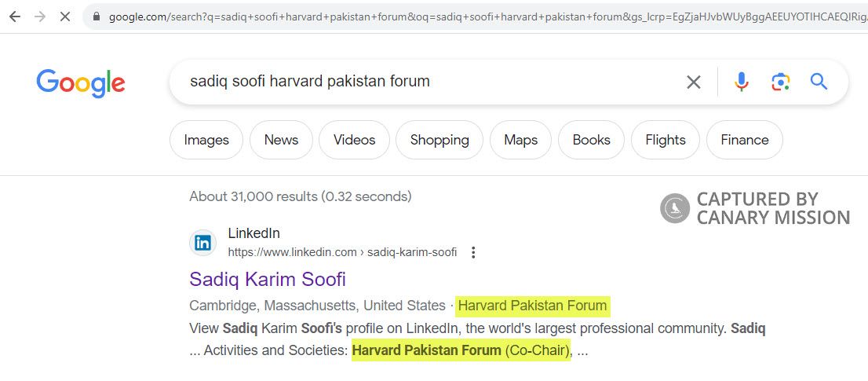Click the linkedin.com result URL
Image resolution: width=868 pixels, height=381 pixels.
342,252
